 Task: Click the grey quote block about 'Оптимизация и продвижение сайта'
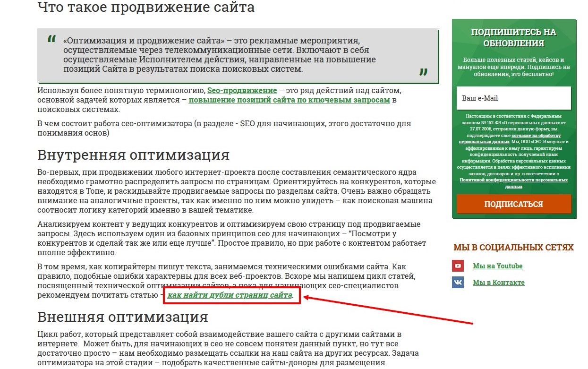[x=236, y=55]
